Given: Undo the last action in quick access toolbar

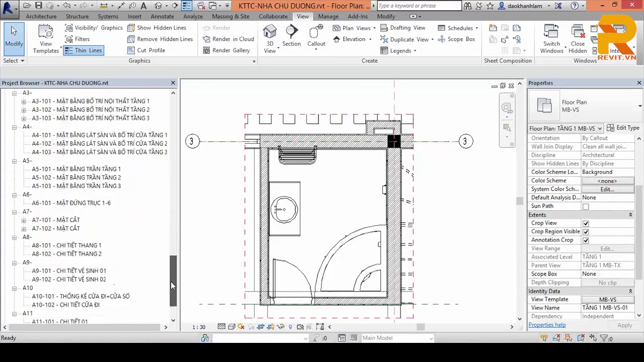Looking at the screenshot, I should click(67, 6).
